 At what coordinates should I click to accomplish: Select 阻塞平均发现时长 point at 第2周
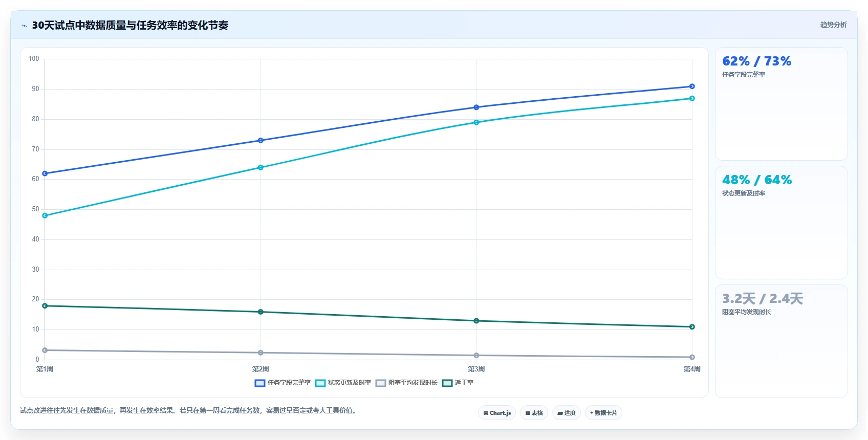tap(261, 353)
